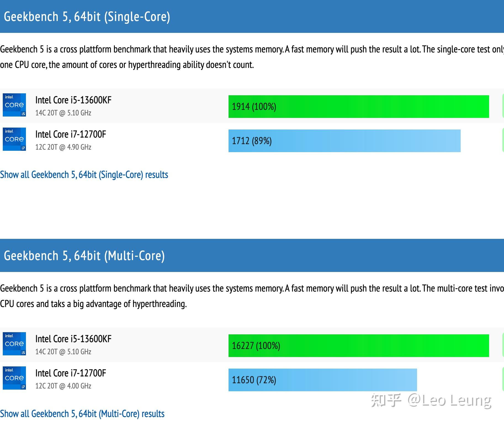Click the '12C 20T @ 4.90 GHz' spec text
Viewport: 504px width, 423px height.
coord(63,147)
